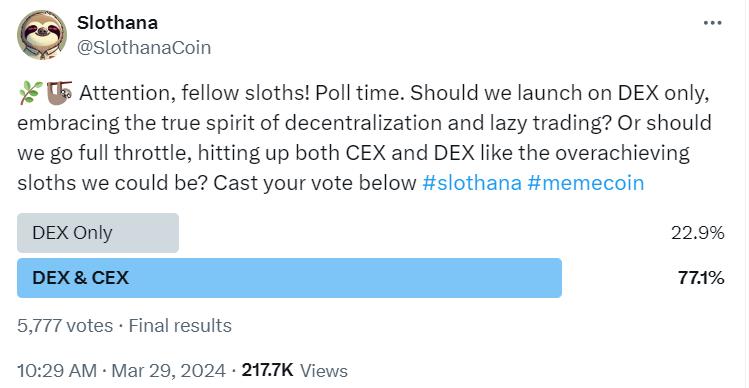Click the DEX Only option label text
The height and width of the screenshot is (388, 749).
coord(73,233)
